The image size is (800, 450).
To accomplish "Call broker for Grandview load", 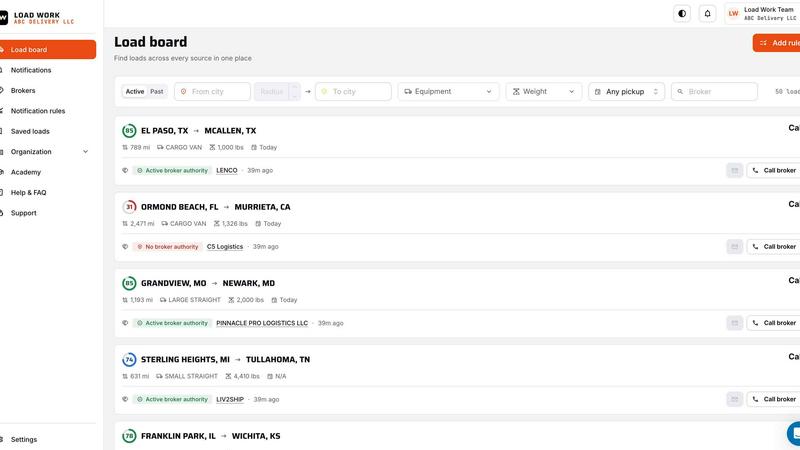I will point(773,323).
